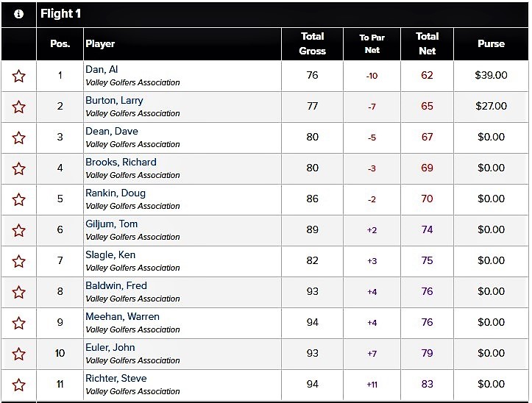Star the Baldwin, Fred row
The height and width of the screenshot is (403, 532).
click(x=18, y=292)
